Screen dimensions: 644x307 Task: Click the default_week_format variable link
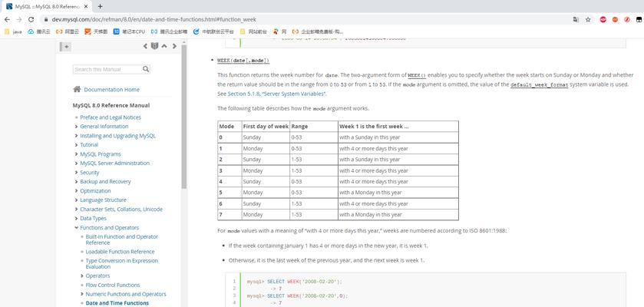pyautogui.click(x=540, y=84)
